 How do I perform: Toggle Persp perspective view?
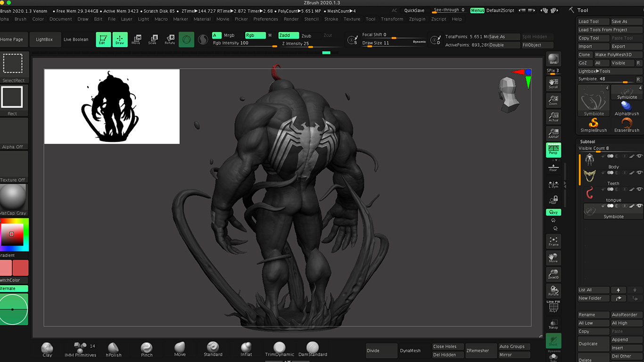(553, 150)
